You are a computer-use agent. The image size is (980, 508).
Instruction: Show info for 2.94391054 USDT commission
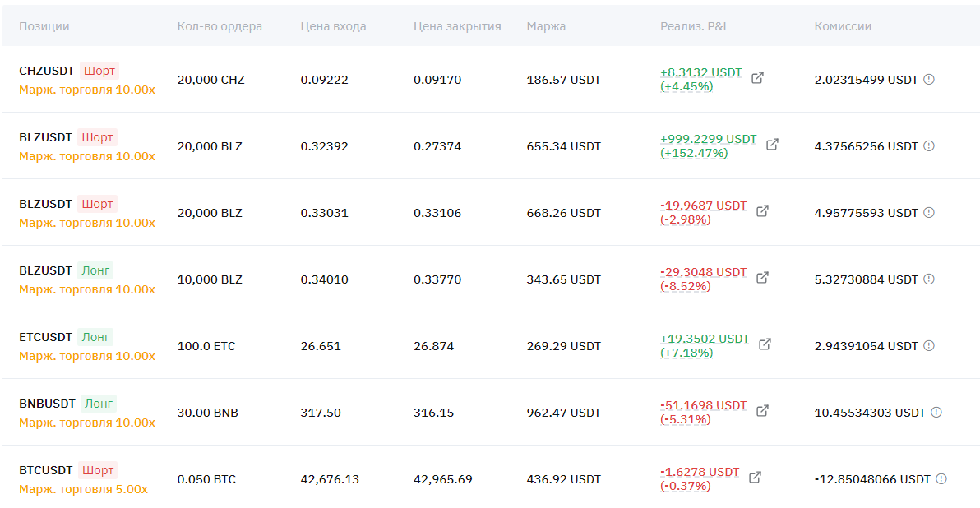(929, 345)
